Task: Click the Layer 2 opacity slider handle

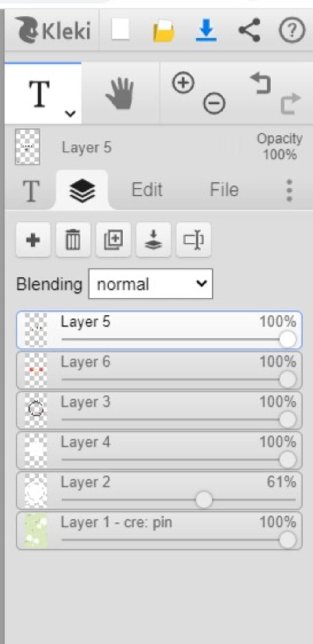Action: point(204,500)
